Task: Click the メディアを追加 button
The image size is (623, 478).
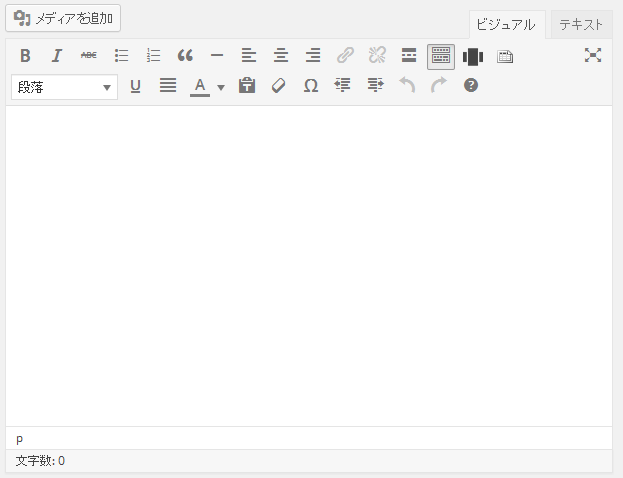Action: point(63,18)
